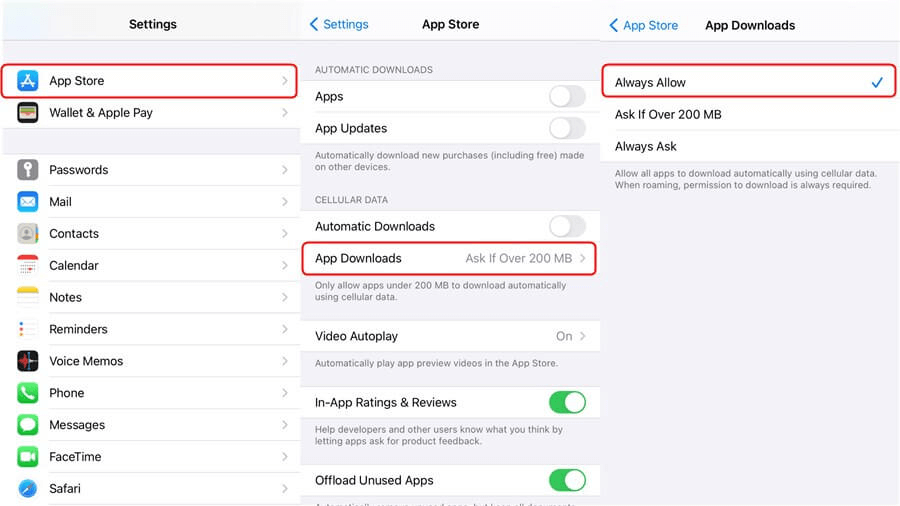Image resolution: width=900 pixels, height=506 pixels.
Task: Disable In-App Ratings & Reviews toggle
Action: [567, 403]
